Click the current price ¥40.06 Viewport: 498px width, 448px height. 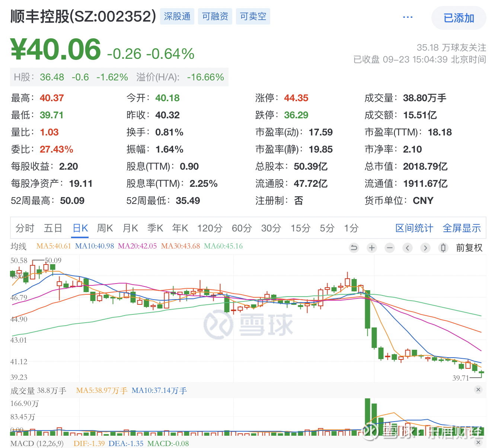56,49
